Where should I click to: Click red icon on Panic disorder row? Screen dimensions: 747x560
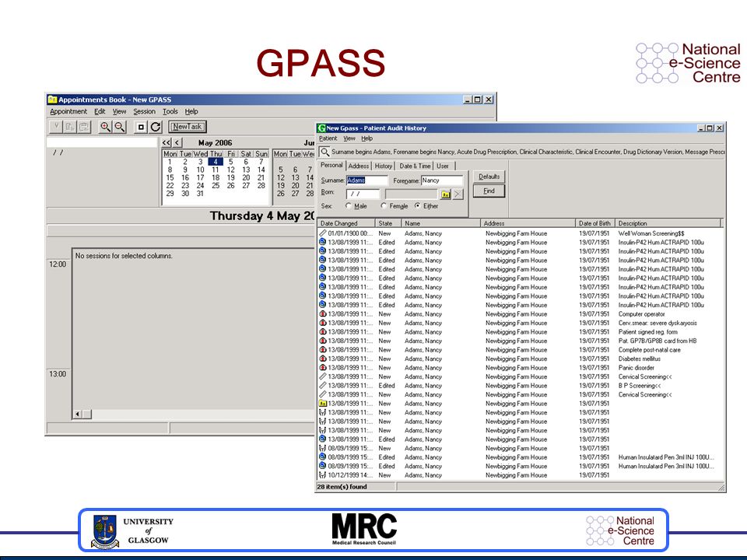[322, 368]
